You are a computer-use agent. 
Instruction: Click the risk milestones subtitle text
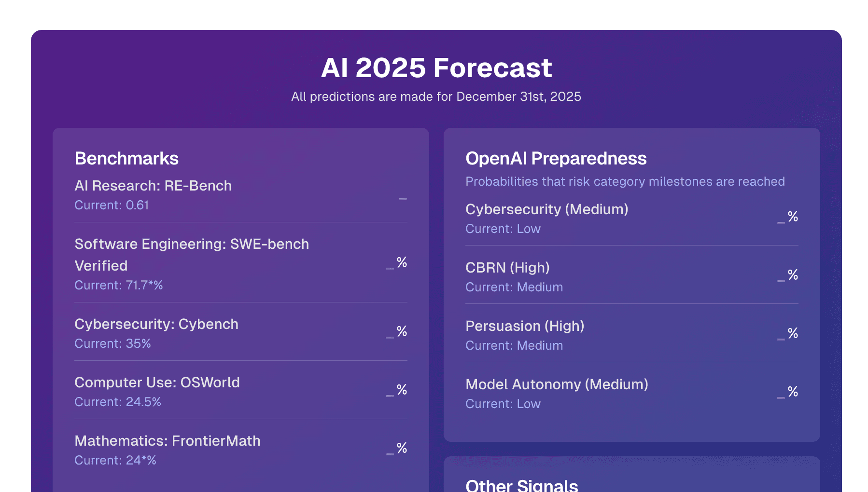click(625, 181)
